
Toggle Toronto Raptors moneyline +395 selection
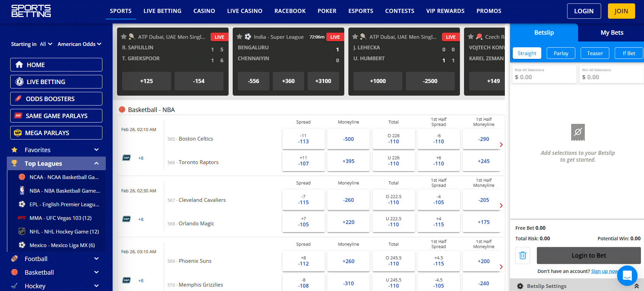(348, 161)
